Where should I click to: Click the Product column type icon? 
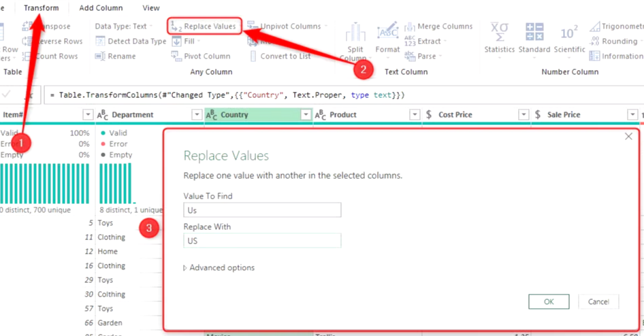(x=321, y=115)
